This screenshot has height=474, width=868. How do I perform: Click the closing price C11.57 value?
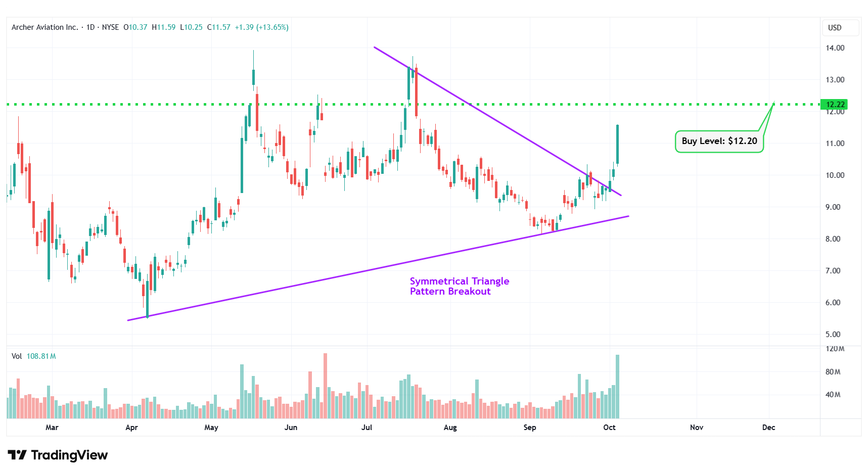point(218,27)
